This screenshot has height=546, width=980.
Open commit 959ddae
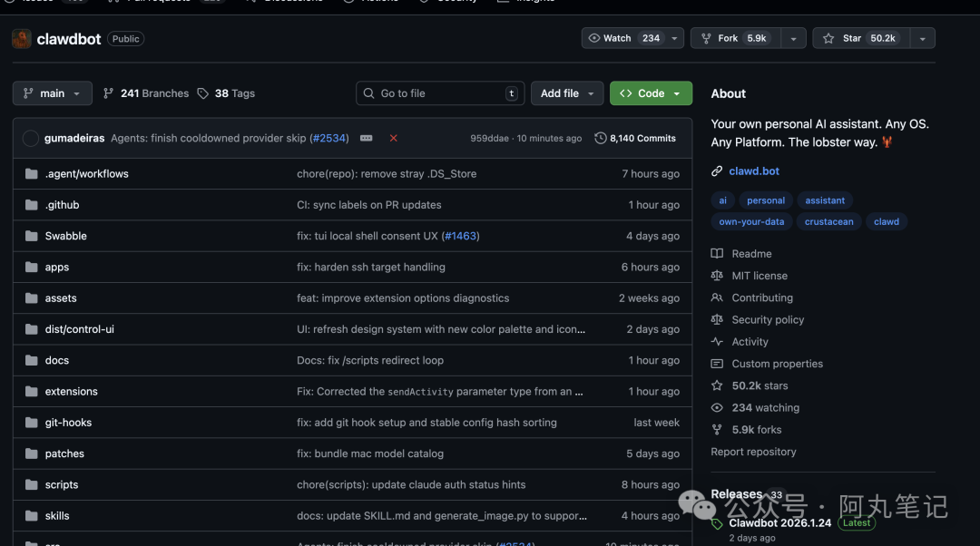[x=489, y=138]
